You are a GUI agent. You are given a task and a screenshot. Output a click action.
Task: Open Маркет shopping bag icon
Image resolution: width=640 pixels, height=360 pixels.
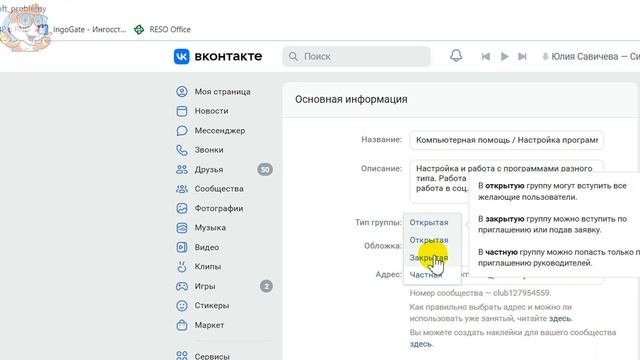(x=182, y=325)
